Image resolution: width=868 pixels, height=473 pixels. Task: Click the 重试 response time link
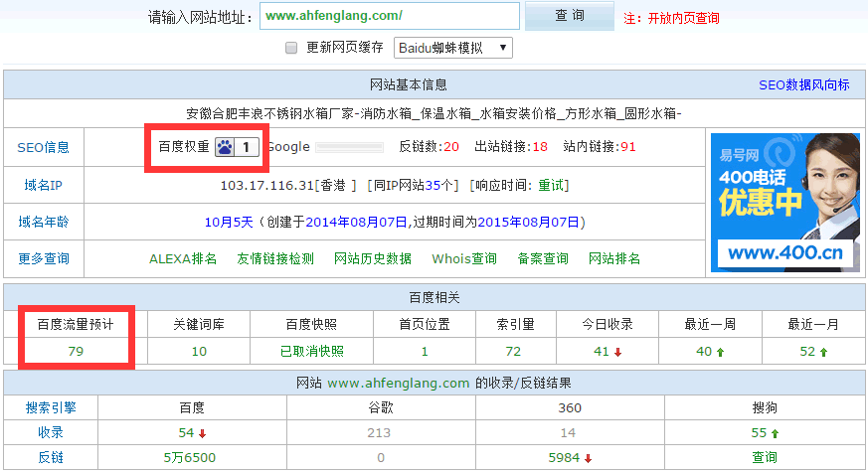[551, 186]
